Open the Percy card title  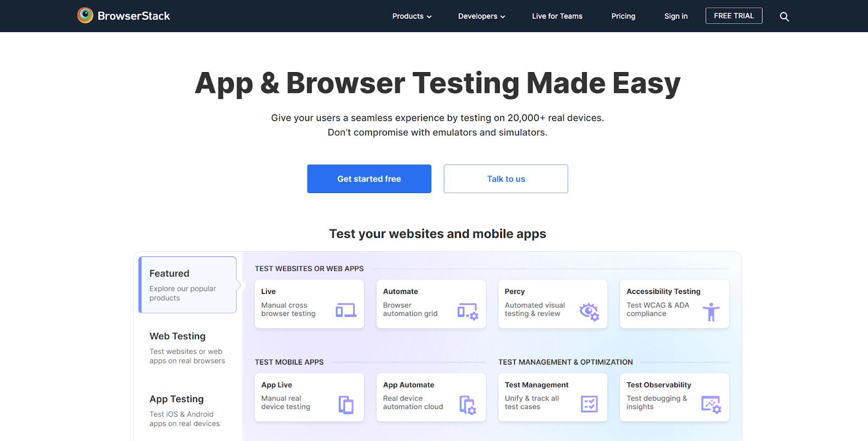(515, 291)
